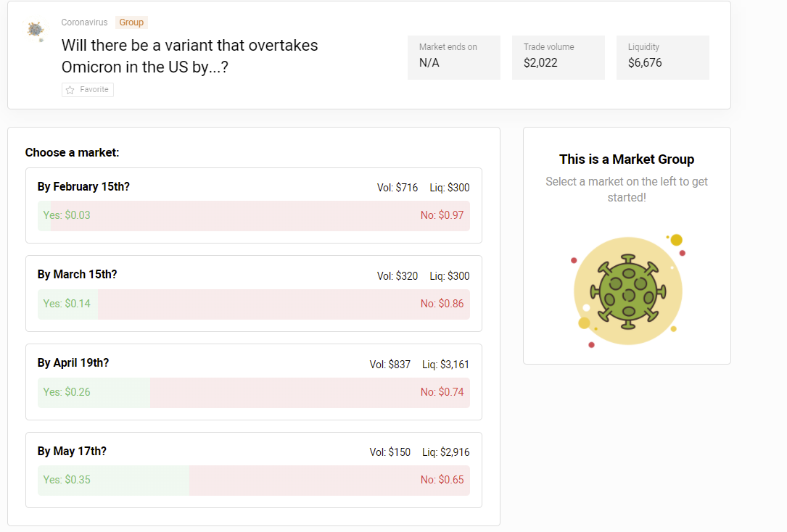Select Yes $0.35 for May 17th
787x532 pixels.
(x=67, y=480)
